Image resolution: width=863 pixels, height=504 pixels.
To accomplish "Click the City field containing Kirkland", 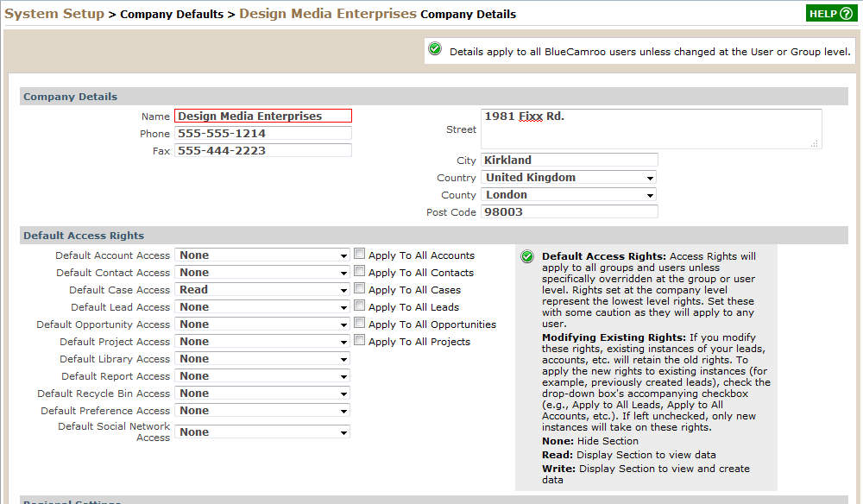I will (569, 161).
